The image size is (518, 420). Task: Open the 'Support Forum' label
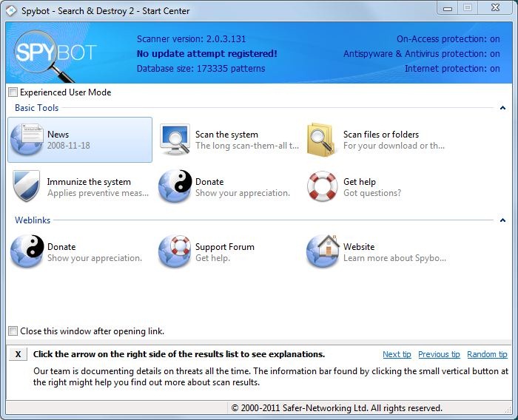tap(225, 247)
